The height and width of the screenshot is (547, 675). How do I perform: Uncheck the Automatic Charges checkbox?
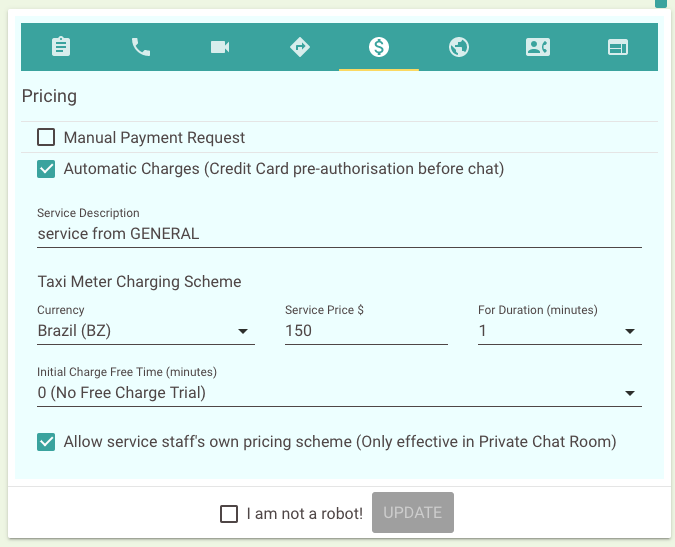pyautogui.click(x=46, y=169)
